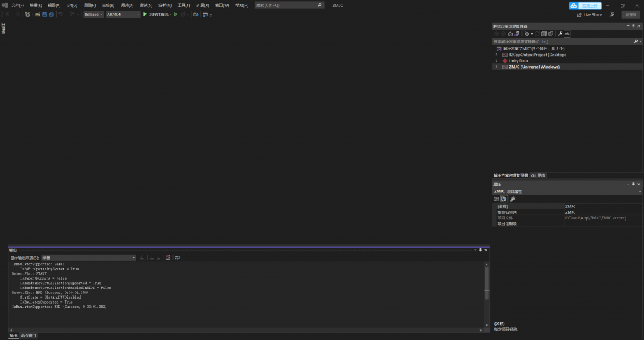
Task: Toggle word wrap in Output panel
Action: (177, 258)
